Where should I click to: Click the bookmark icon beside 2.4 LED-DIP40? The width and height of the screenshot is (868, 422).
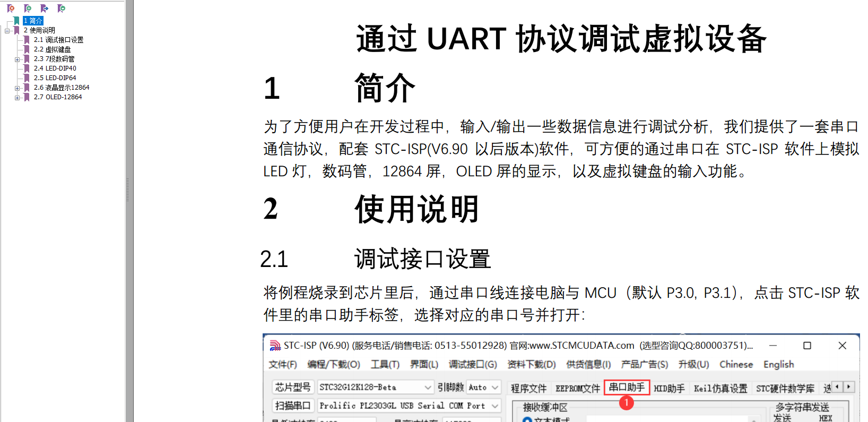click(x=27, y=68)
